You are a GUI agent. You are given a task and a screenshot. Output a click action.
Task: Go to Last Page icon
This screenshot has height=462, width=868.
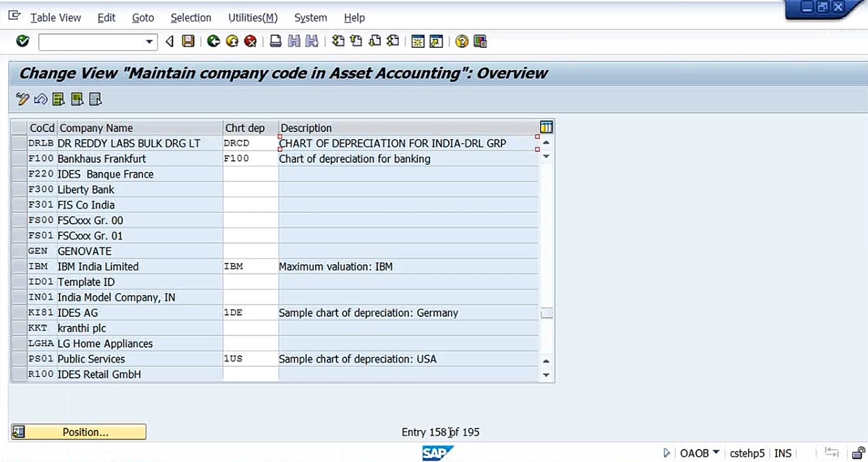[x=393, y=42]
